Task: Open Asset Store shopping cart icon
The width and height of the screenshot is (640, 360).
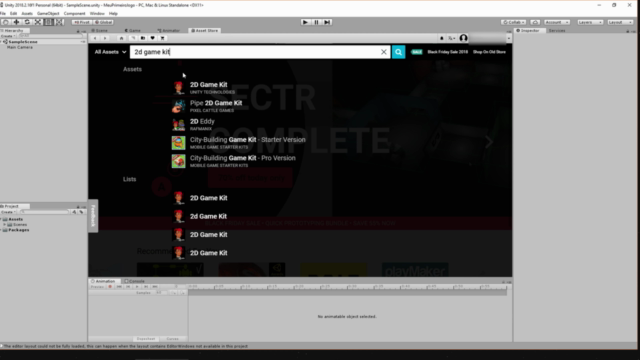Action: click(x=162, y=38)
